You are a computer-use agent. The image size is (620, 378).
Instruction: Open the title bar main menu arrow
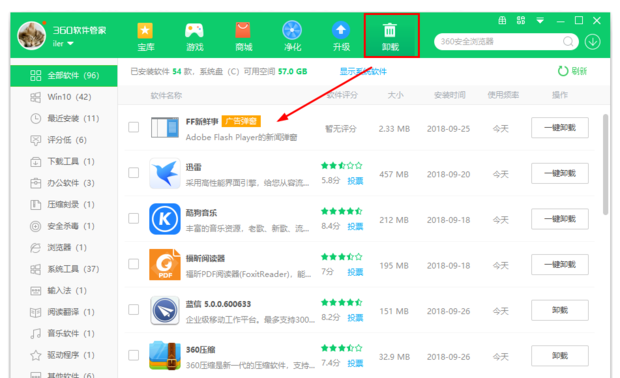[x=540, y=21]
